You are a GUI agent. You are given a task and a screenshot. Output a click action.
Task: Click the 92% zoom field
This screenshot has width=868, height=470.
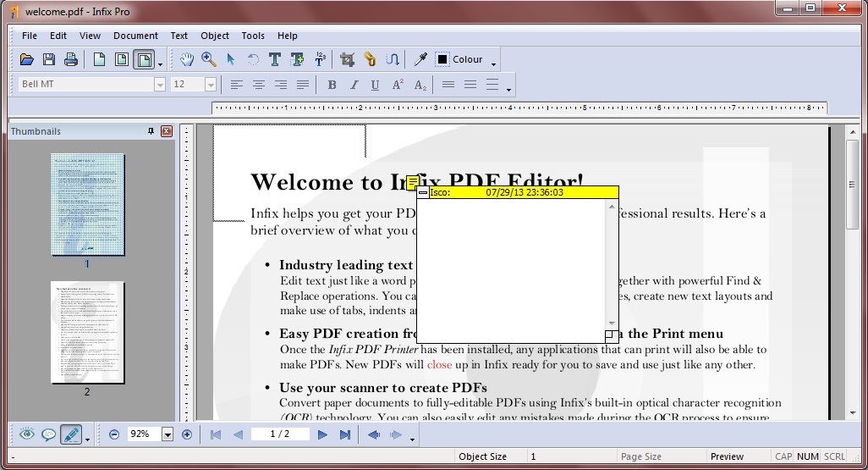[x=143, y=434]
